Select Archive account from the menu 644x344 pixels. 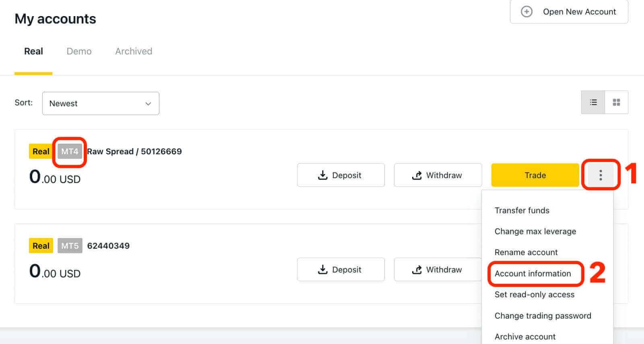coord(524,336)
